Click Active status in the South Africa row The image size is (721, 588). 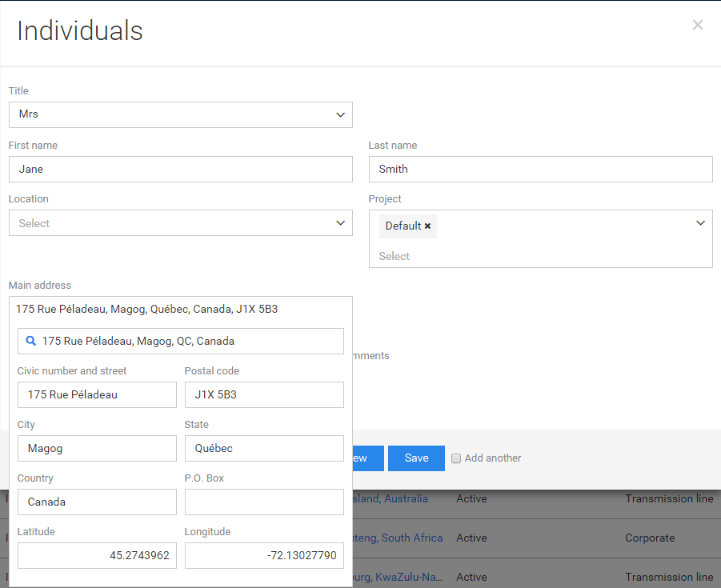tap(471, 538)
